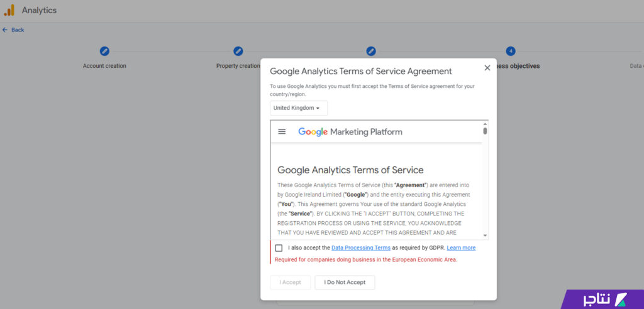Open the Property creation step pencil icon

click(238, 51)
